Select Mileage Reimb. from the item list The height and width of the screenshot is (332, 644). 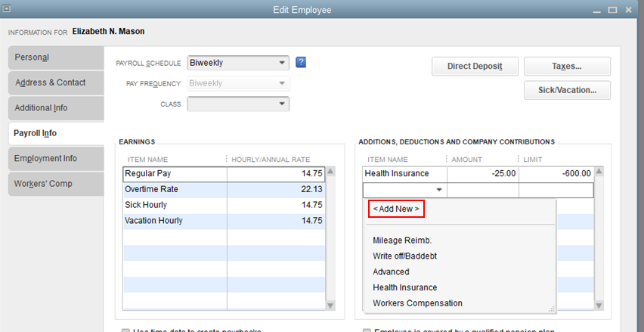point(401,240)
